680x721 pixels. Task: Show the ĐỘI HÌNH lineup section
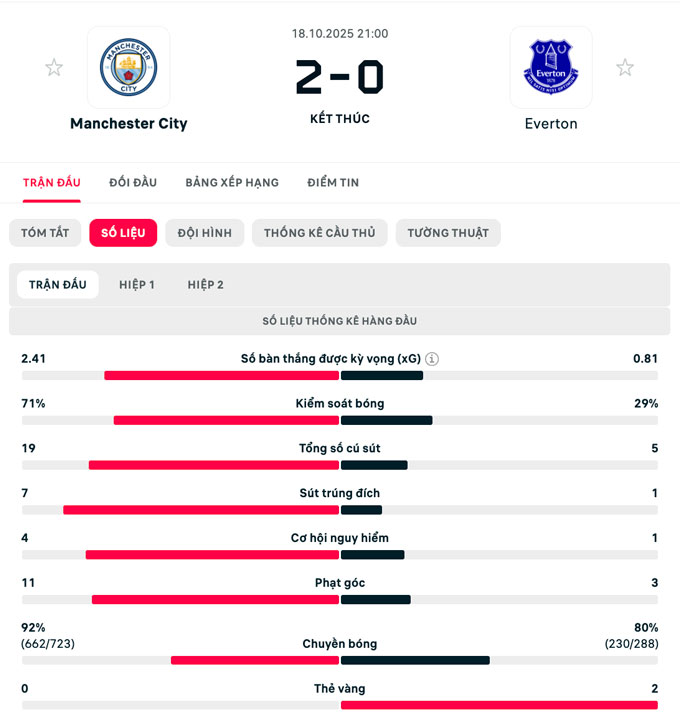(x=204, y=233)
